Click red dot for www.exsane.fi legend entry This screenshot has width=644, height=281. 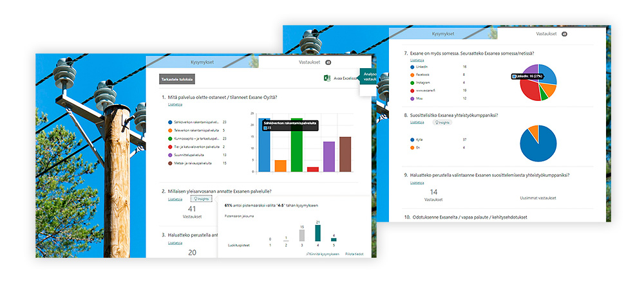412,91
